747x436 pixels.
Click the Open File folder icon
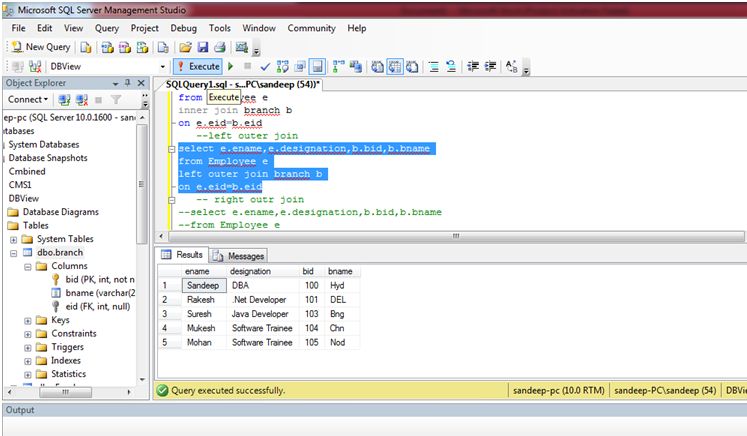click(x=185, y=47)
